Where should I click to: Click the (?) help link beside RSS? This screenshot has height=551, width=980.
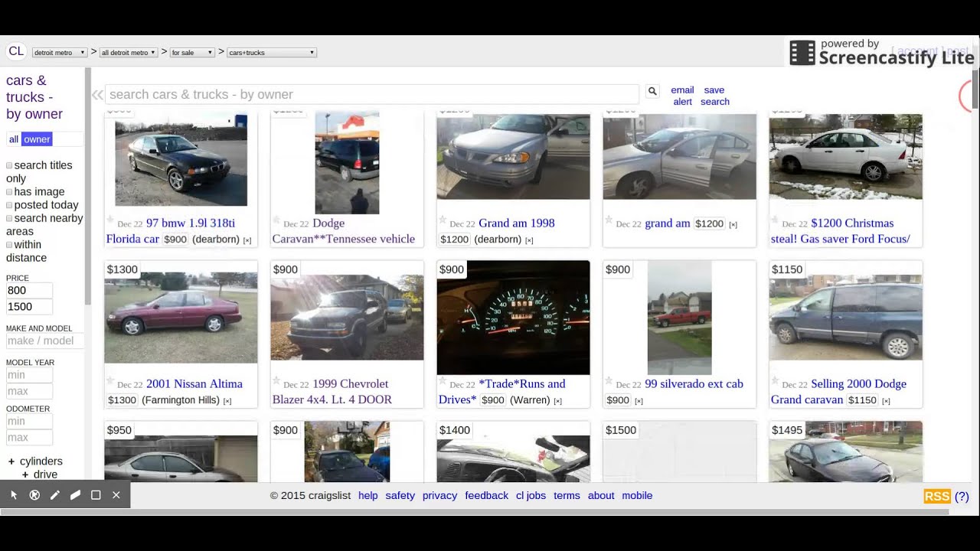[x=962, y=497]
